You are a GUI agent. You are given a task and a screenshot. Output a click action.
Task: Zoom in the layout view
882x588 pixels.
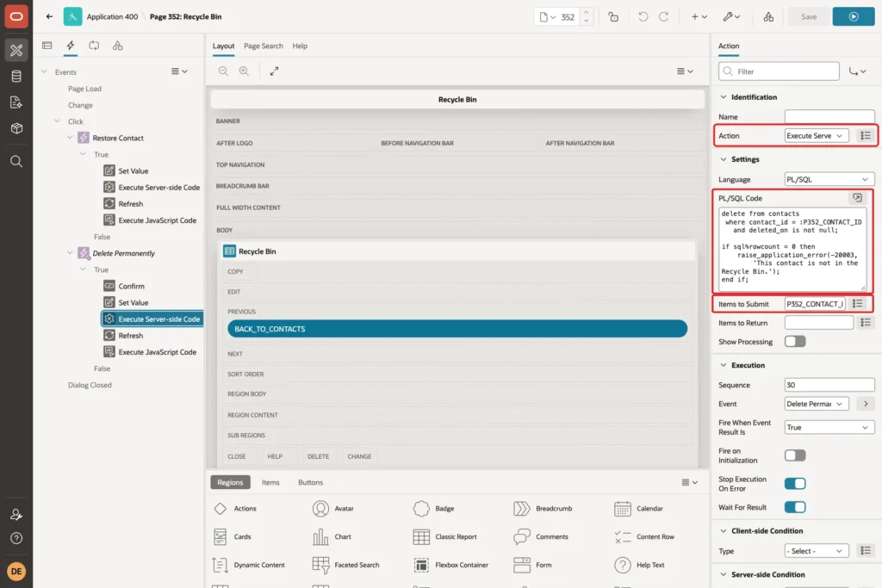(244, 71)
